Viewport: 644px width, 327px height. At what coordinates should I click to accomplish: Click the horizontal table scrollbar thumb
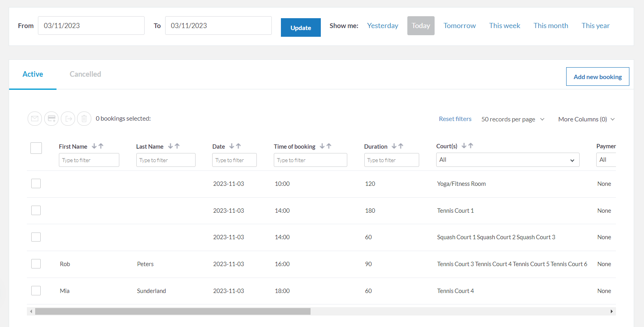tap(173, 312)
